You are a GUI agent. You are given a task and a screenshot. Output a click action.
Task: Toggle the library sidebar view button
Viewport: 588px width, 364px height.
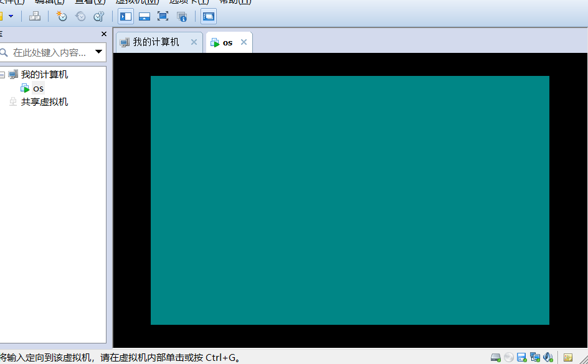pos(126,16)
